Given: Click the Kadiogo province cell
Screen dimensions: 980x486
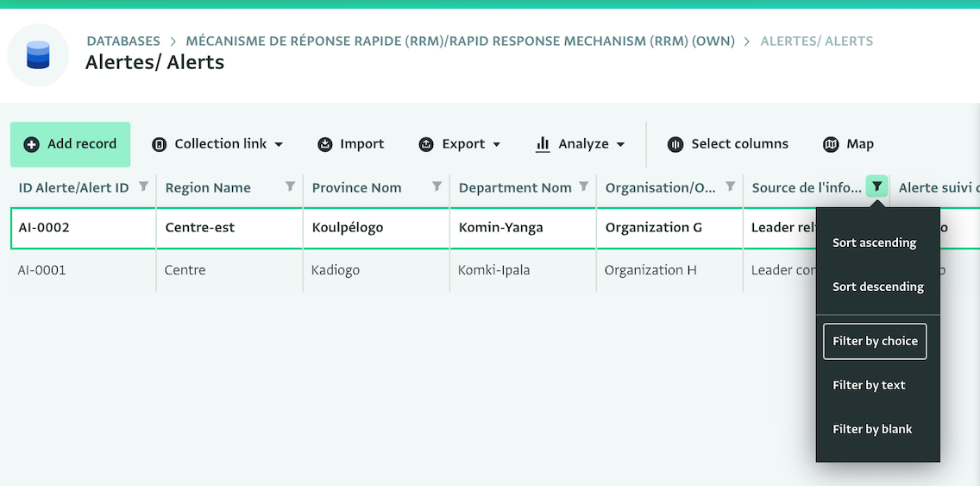Looking at the screenshot, I should pos(376,270).
